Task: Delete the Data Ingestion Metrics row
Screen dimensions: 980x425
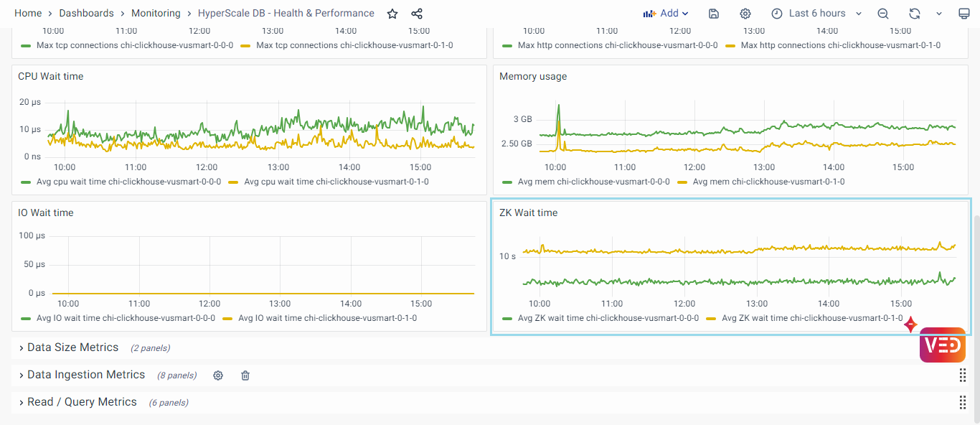Action: tap(245, 375)
